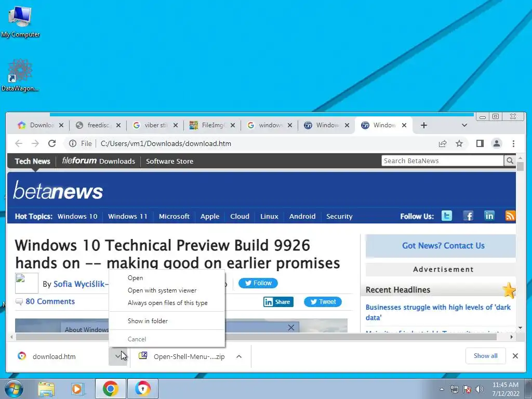The width and height of the screenshot is (532, 399).
Task: Share this page icon in address bar
Action: click(x=443, y=143)
